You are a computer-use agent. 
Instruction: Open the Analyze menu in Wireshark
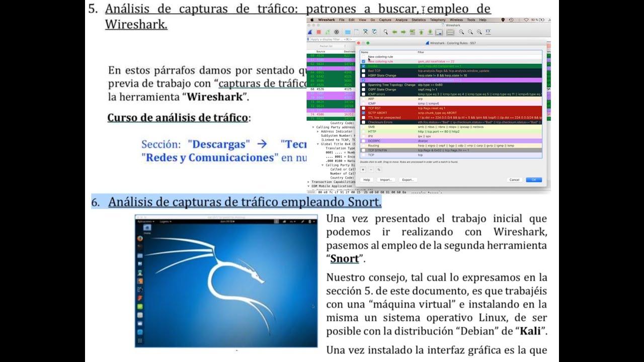click(x=401, y=20)
